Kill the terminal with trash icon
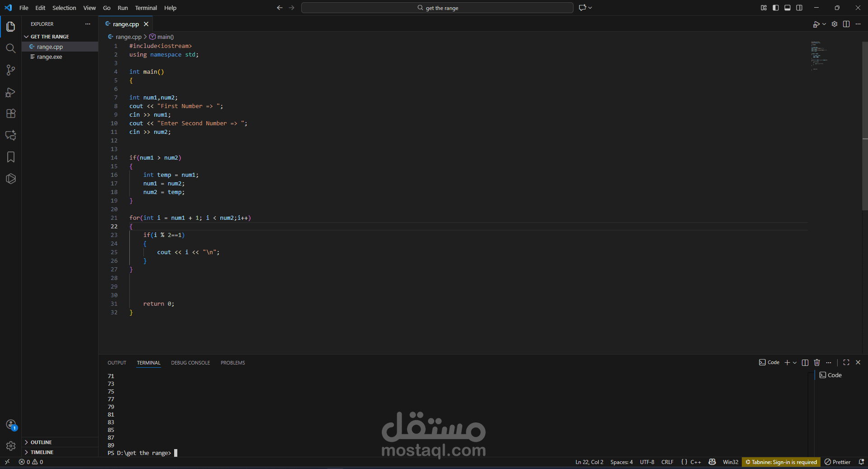Screen dimensions: 868x469 [816, 362]
